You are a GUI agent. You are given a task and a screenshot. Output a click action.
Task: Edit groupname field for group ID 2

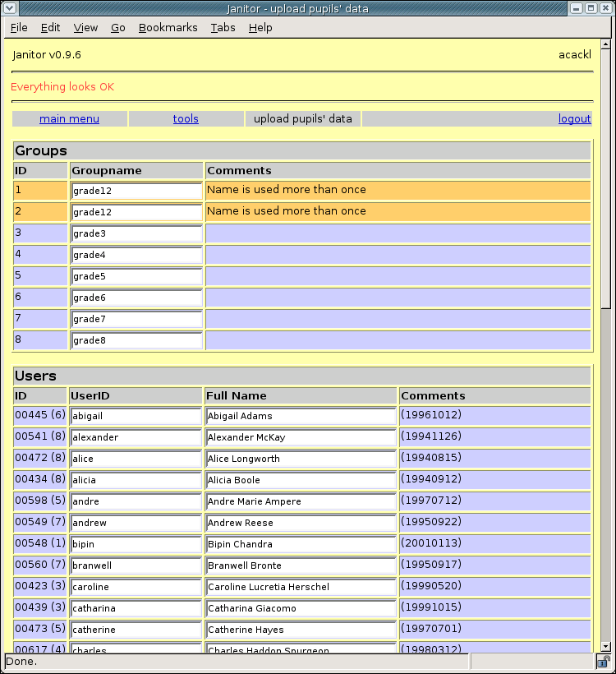pos(136,212)
